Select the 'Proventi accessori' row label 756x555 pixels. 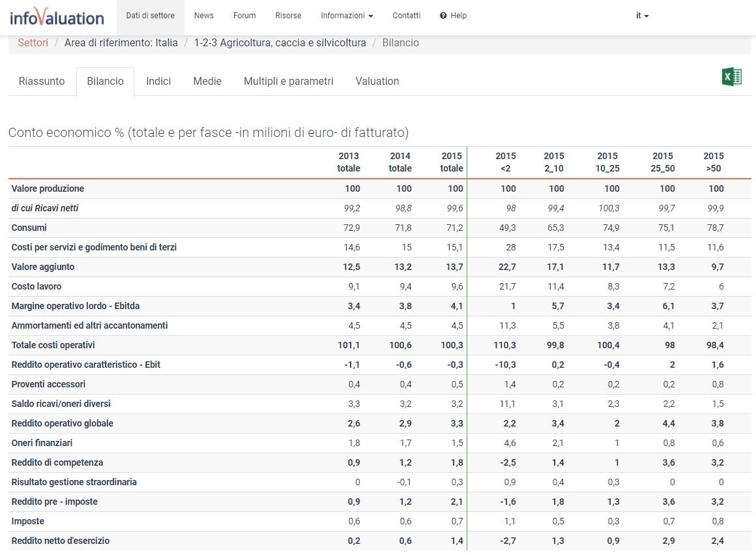tap(48, 384)
